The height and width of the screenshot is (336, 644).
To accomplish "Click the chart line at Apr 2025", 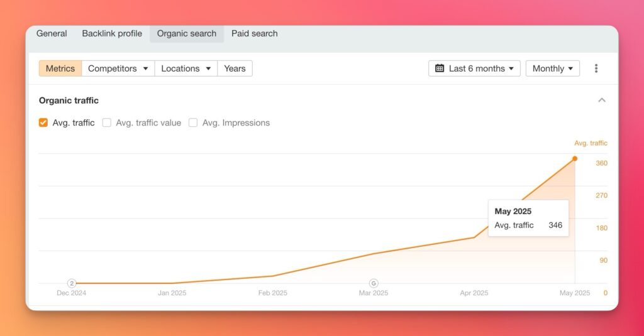I will coord(474,237).
